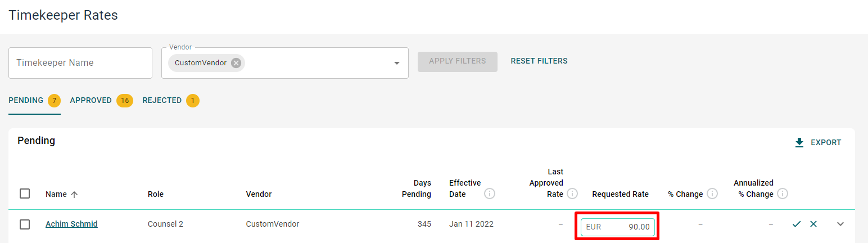Image resolution: width=868 pixels, height=243 pixels.
Task: Switch to the Approved tab
Action: (x=101, y=101)
